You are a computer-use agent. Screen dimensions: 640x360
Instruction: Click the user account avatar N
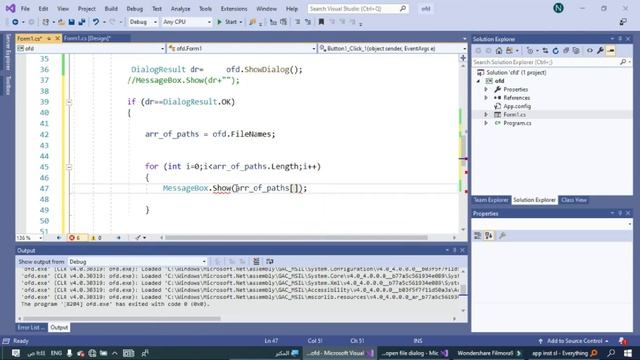(x=558, y=8)
